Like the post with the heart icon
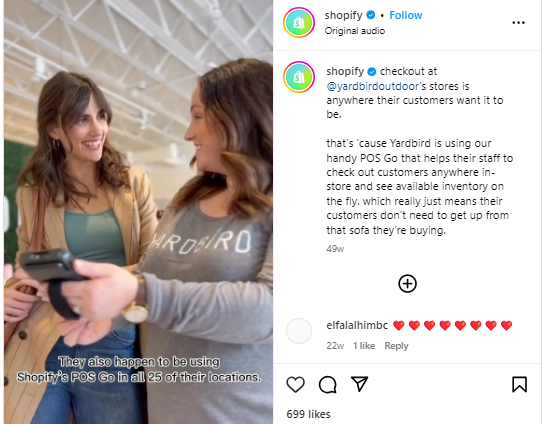The image size is (543, 424). (295, 384)
